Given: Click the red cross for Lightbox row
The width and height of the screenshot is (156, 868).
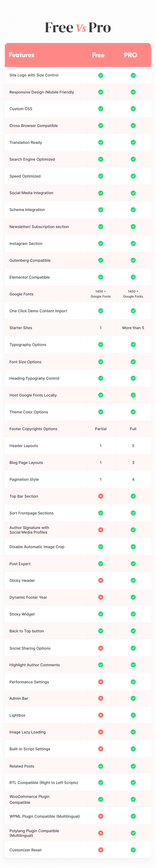Looking at the screenshot, I should (101, 715).
